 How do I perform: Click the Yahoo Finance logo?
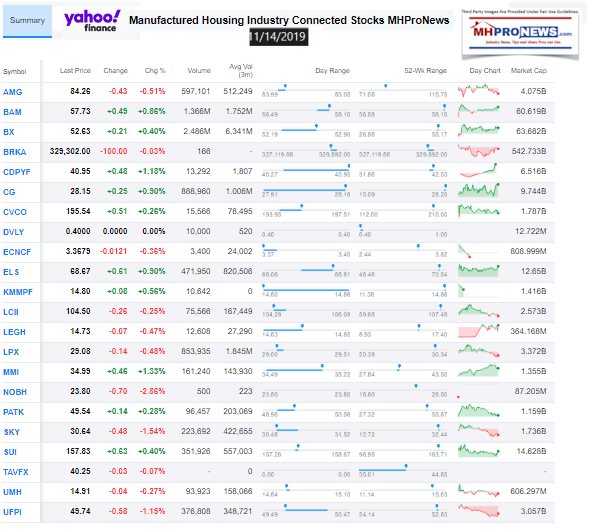(x=92, y=21)
